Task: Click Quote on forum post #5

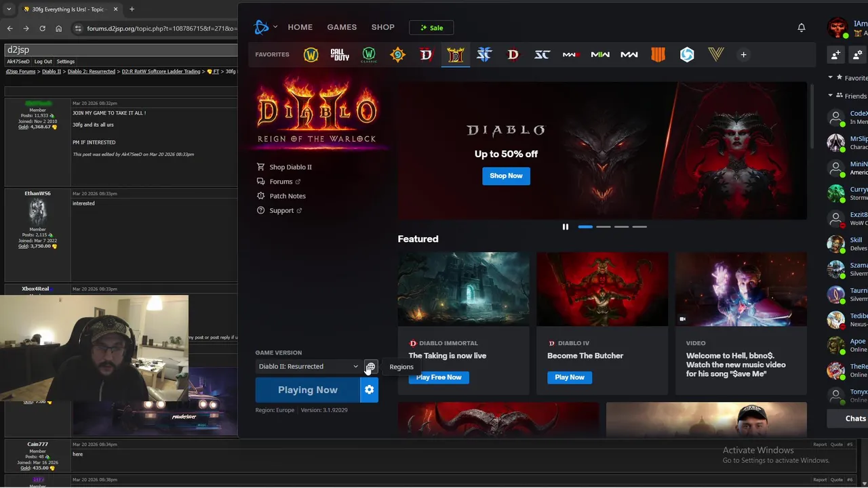Action: 836,445
